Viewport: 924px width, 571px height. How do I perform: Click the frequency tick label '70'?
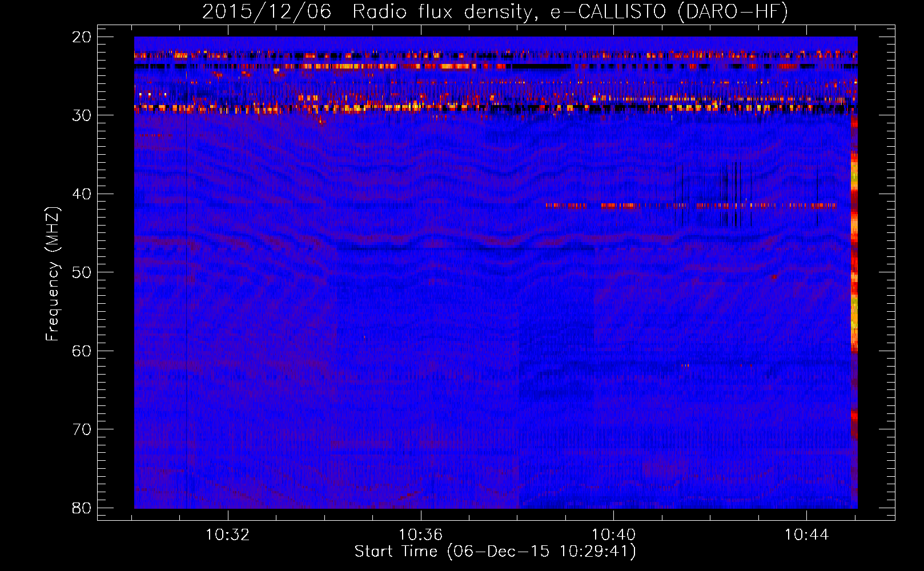point(82,429)
